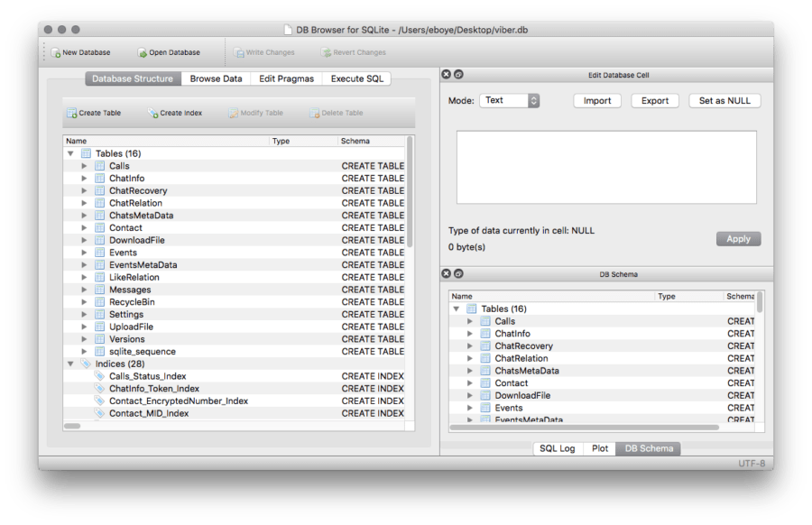Click the viber.db document icon in title bar
The image size is (812, 525).
pos(288,30)
